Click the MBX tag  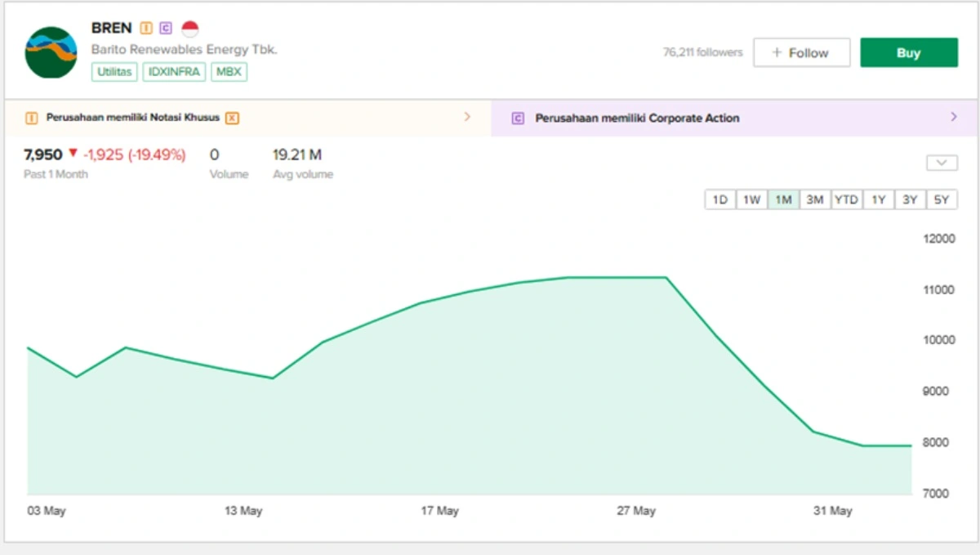coord(229,72)
